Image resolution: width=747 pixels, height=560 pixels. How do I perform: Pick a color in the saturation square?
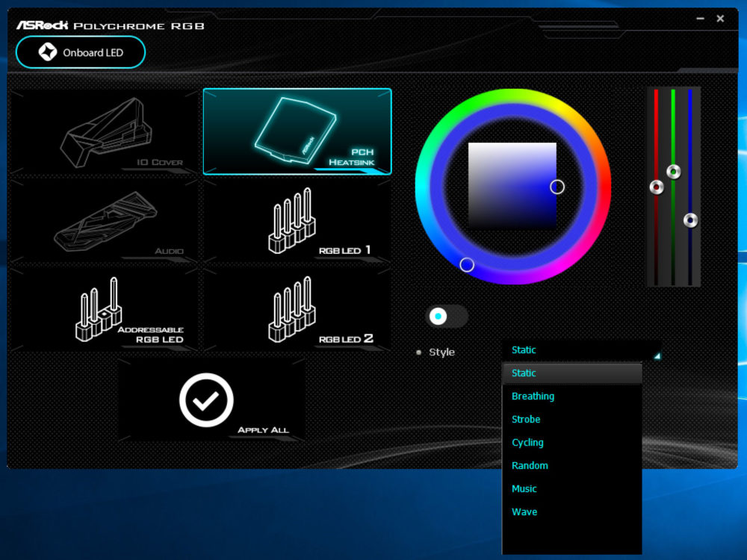click(512, 184)
